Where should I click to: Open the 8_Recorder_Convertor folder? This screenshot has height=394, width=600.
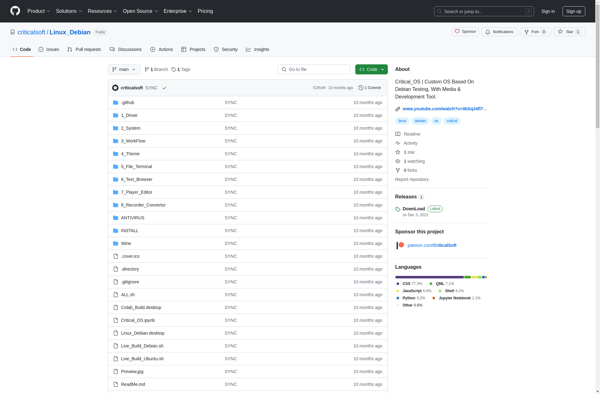pyautogui.click(x=143, y=205)
